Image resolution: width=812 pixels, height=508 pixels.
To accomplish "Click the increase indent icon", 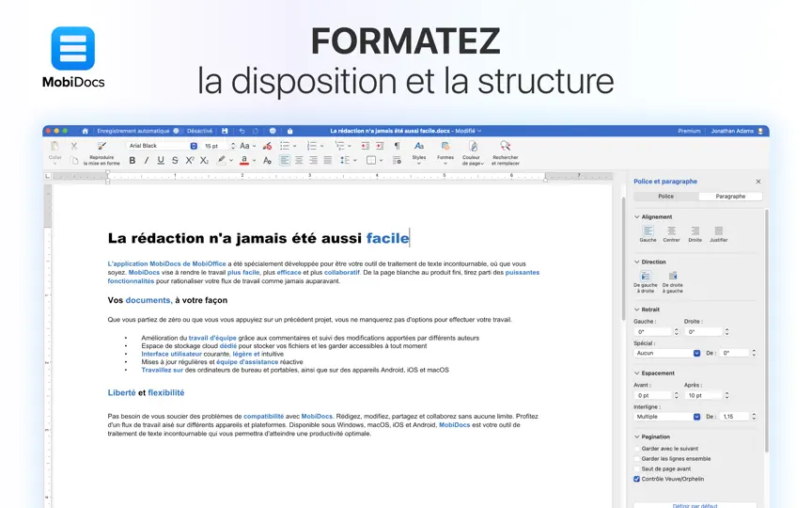I will pos(380,146).
